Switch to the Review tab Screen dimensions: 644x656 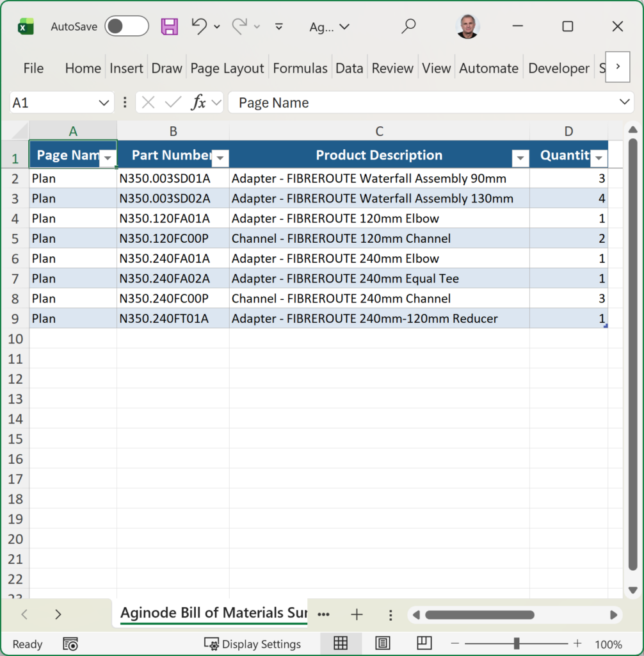coord(392,68)
